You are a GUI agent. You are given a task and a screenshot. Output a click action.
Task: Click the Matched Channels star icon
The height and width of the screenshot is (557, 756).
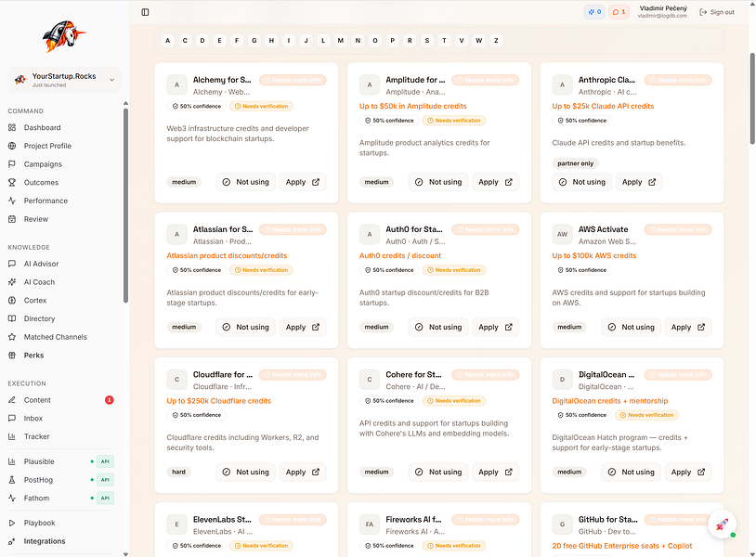click(12, 337)
